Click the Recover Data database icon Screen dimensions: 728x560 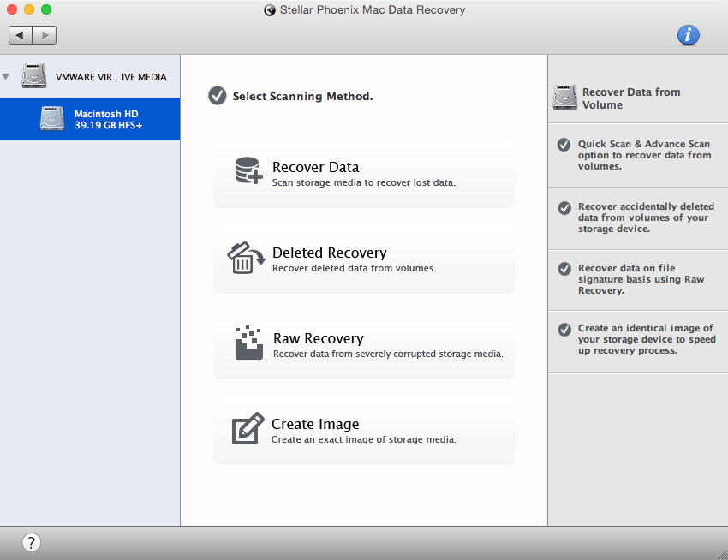[248, 170]
